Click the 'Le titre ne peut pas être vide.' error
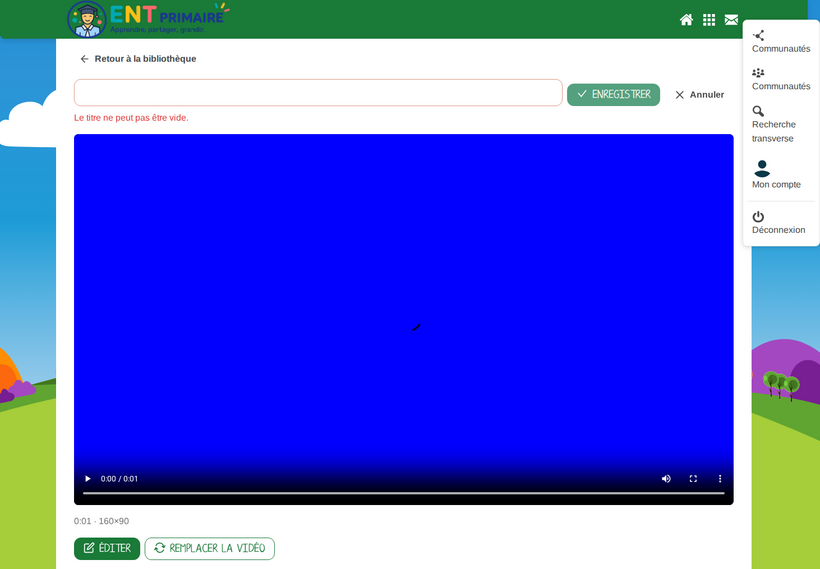The height and width of the screenshot is (569, 820). [x=131, y=118]
